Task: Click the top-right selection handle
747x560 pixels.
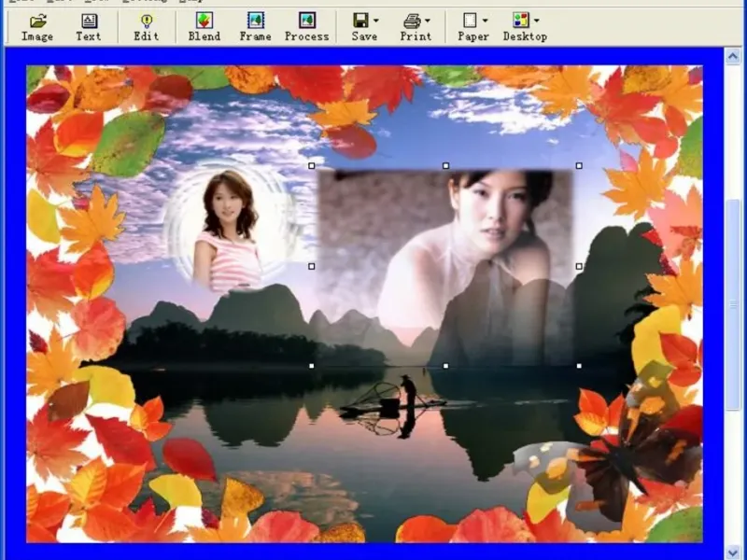Action: pyautogui.click(x=579, y=166)
